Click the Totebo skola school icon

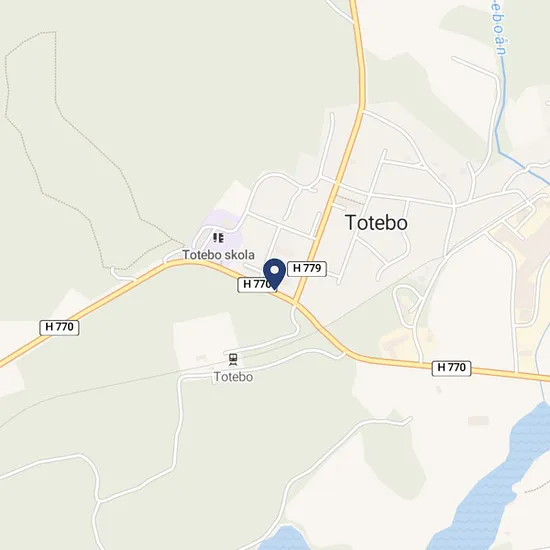[218, 238]
